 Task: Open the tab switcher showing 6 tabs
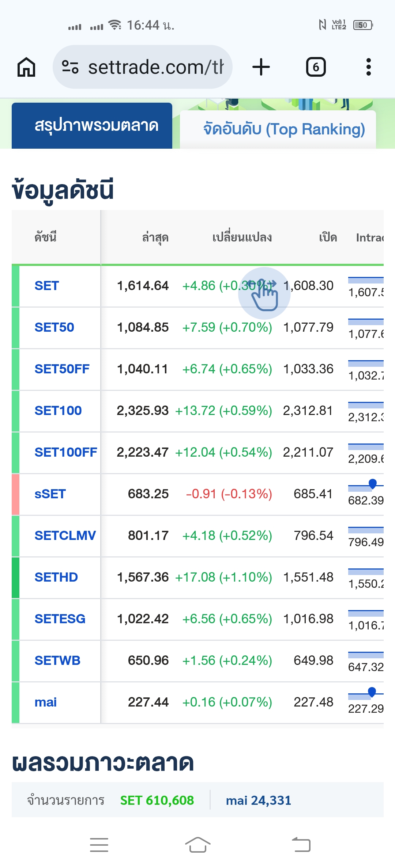[316, 67]
